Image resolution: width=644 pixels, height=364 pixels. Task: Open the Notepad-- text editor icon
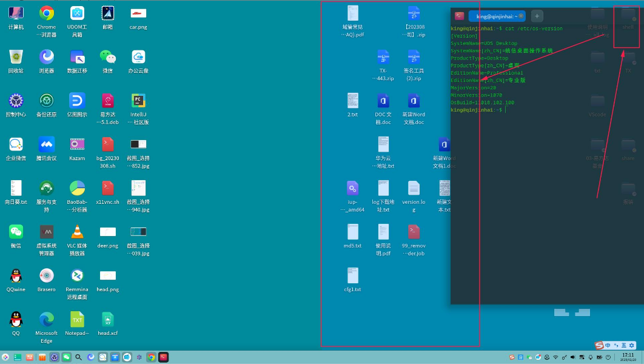coord(77,319)
